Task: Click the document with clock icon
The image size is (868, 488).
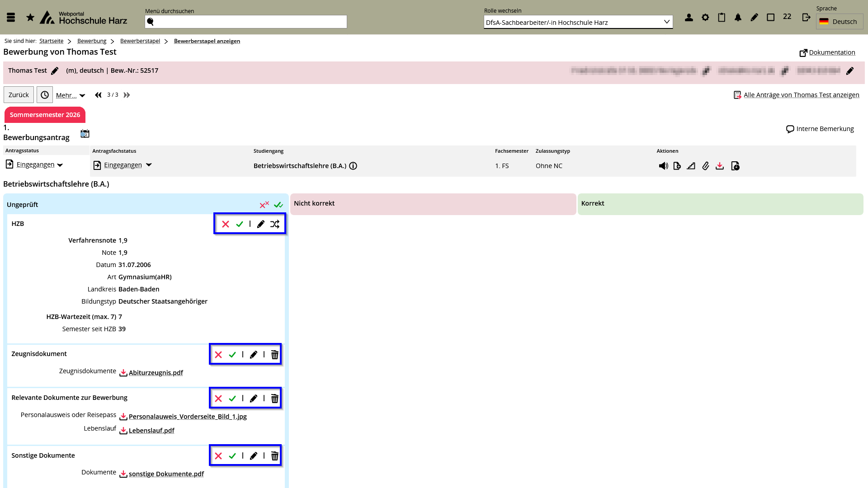Action: (735, 166)
